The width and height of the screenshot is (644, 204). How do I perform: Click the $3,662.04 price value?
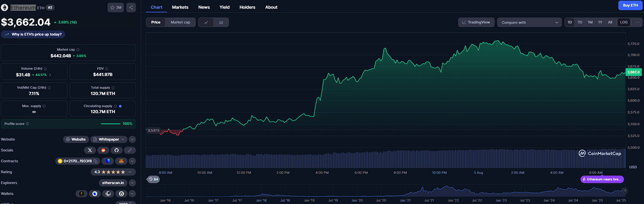click(26, 22)
